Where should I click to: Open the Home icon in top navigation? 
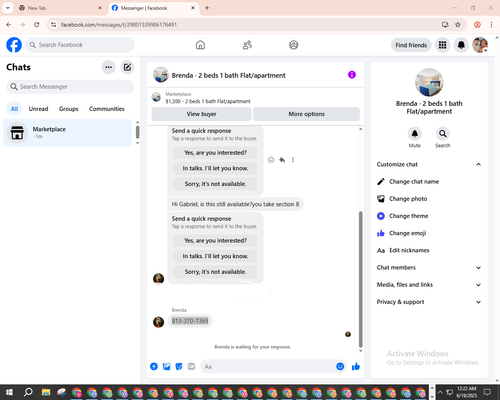[200, 45]
